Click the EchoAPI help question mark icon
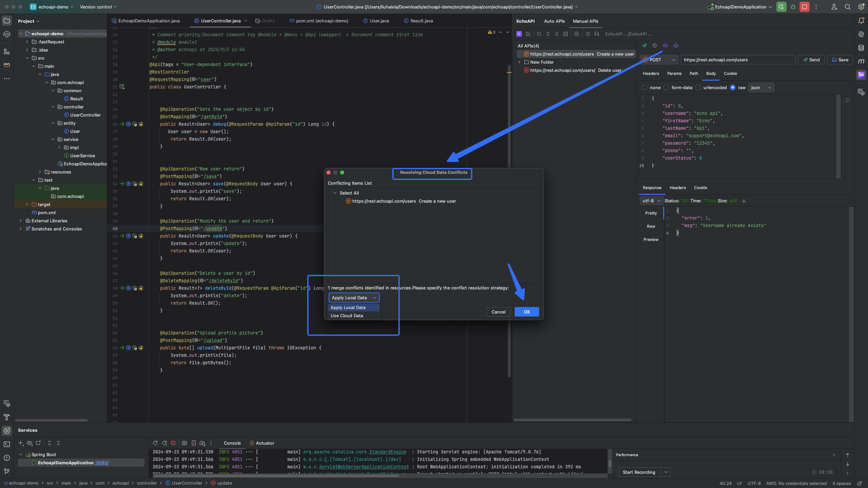The width and height of the screenshot is (868, 488). point(588,34)
